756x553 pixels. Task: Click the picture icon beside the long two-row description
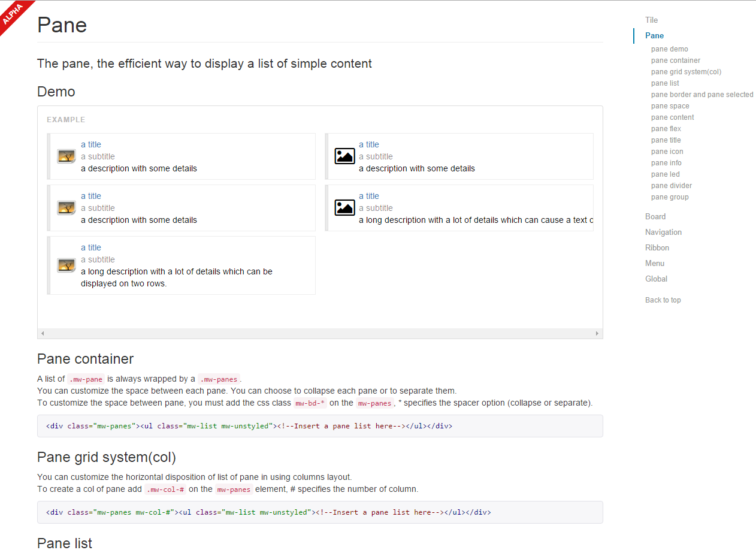point(66,265)
